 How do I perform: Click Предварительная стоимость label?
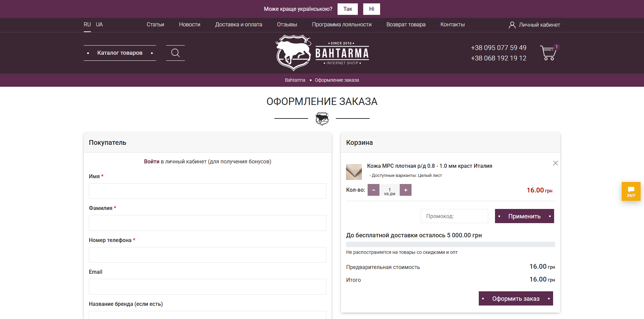tap(383, 267)
